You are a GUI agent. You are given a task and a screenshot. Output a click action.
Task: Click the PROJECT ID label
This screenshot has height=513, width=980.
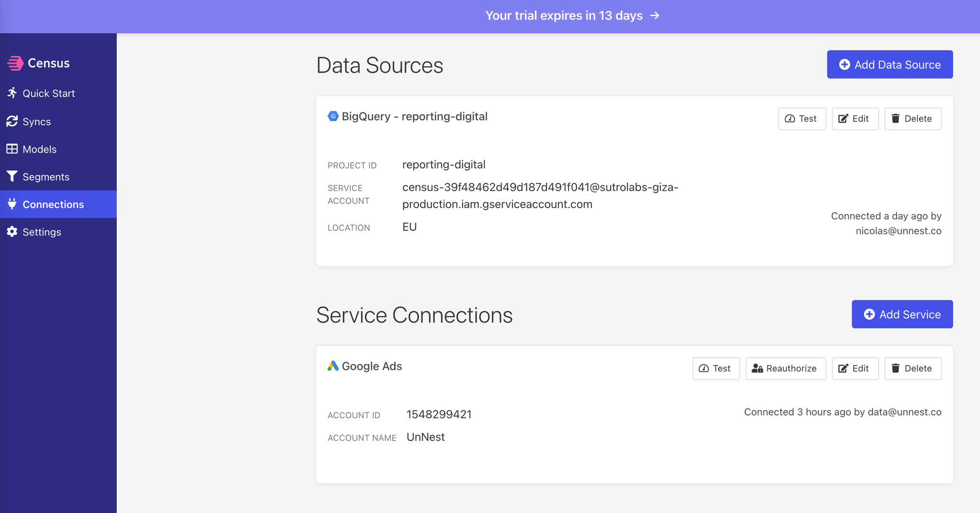pos(352,166)
